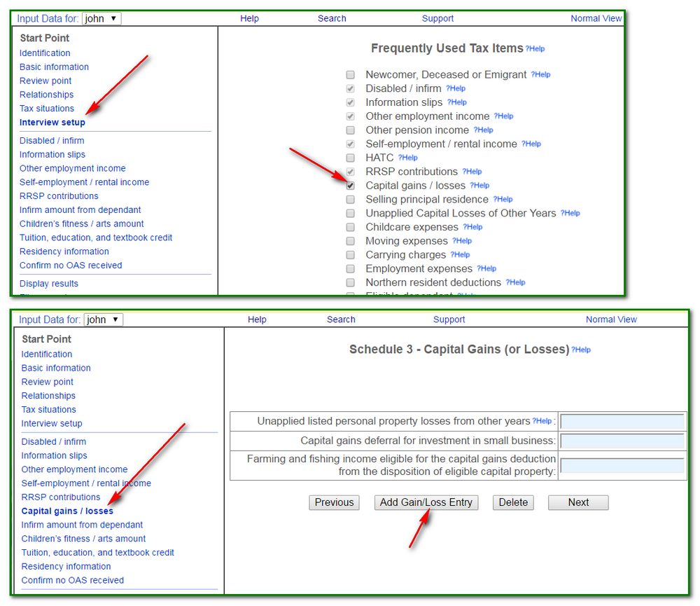Enable the HATC checkbox
The width and height of the screenshot is (700, 606).
tap(351, 158)
